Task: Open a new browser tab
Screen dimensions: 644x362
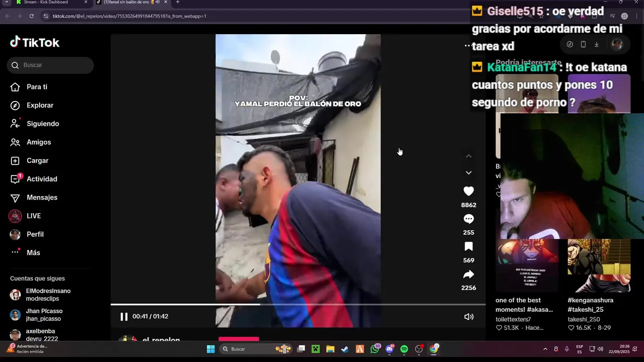Action: click(178, 3)
